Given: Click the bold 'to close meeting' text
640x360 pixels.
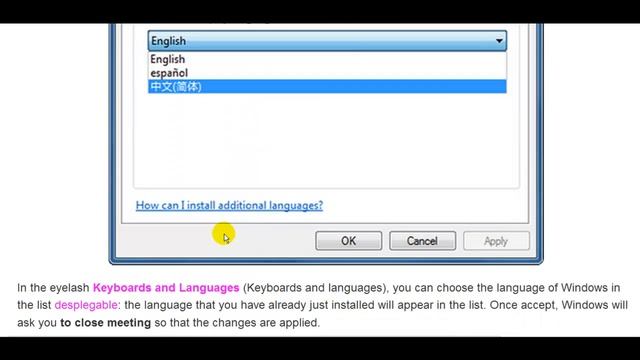Looking at the screenshot, I should (105, 323).
